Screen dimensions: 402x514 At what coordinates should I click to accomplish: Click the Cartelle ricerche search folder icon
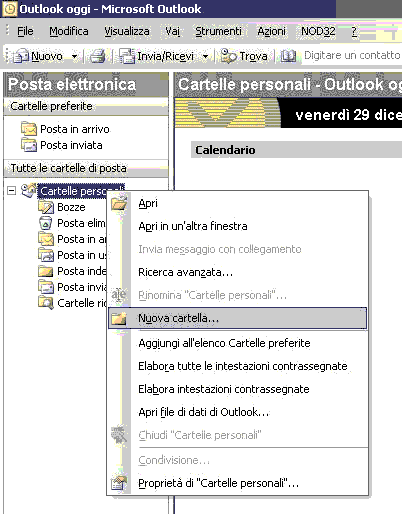pos(46,303)
